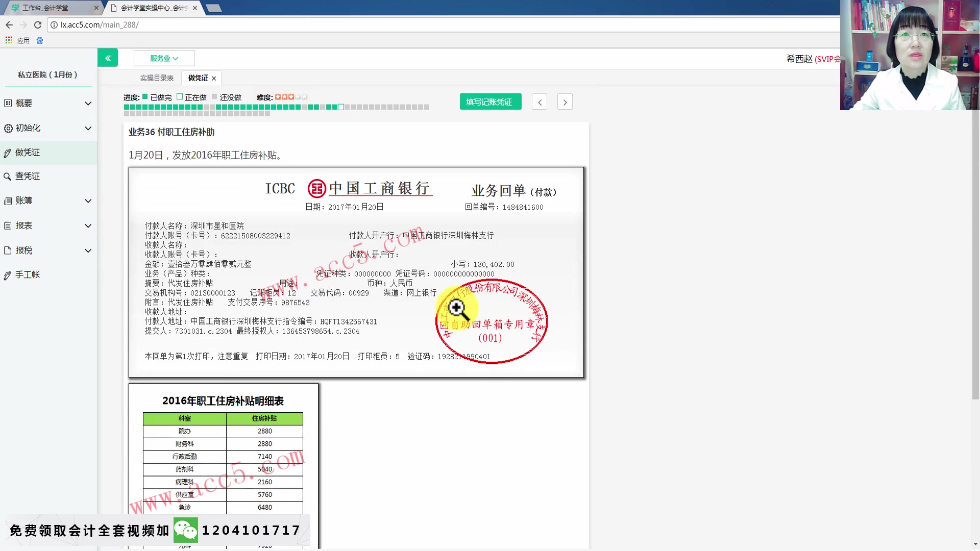The width and height of the screenshot is (980, 551).
Task: Click the 手工帐 pen icon
Action: click(x=8, y=274)
